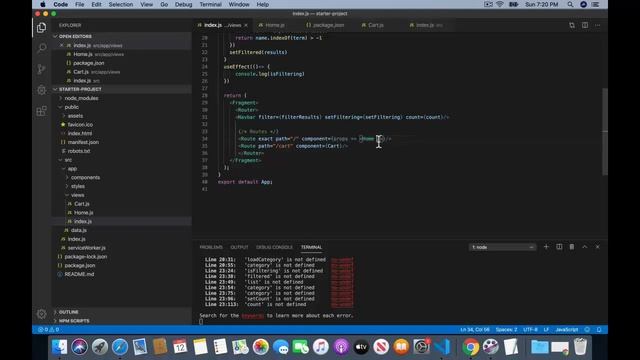The image size is (640, 360).
Task: Show the Output panel tab
Action: tap(239, 247)
